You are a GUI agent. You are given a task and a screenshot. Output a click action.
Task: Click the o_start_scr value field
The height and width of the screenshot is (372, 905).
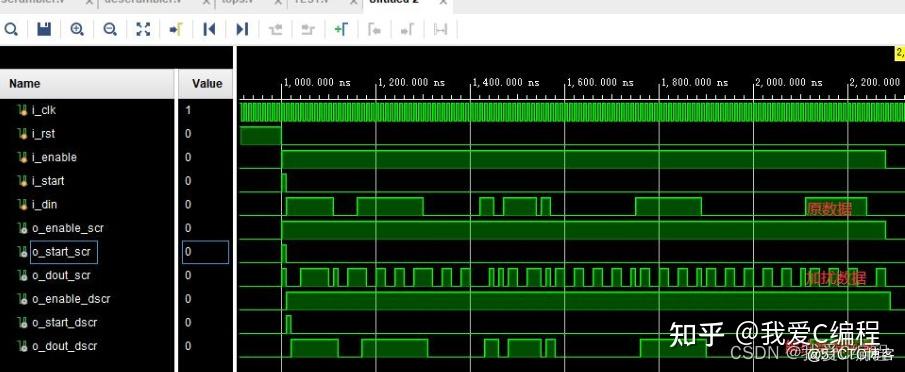pyautogui.click(x=205, y=252)
